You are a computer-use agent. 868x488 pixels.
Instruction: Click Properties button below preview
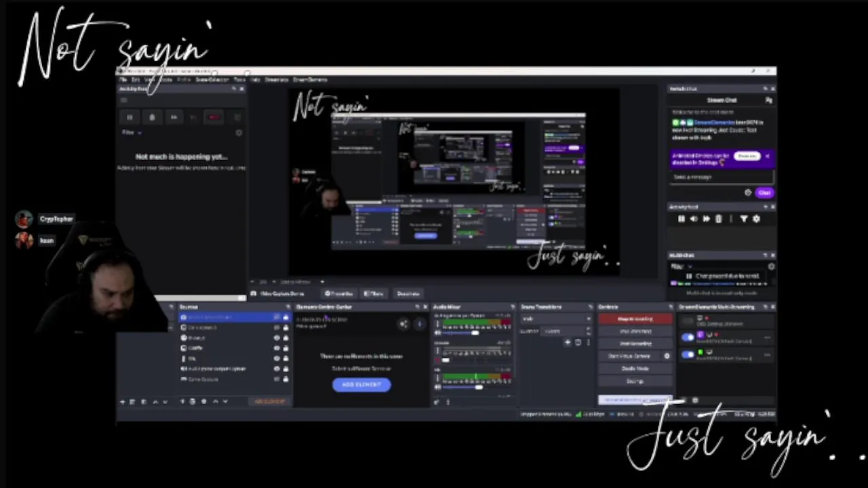pyautogui.click(x=339, y=293)
